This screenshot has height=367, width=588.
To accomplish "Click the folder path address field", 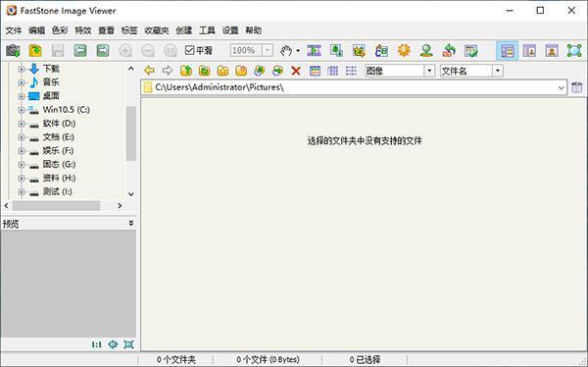I will [x=354, y=88].
